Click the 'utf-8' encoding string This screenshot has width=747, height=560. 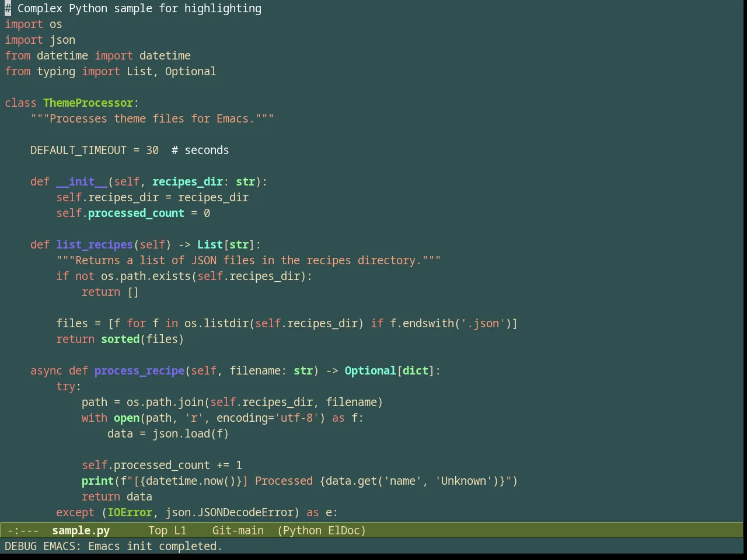296,418
